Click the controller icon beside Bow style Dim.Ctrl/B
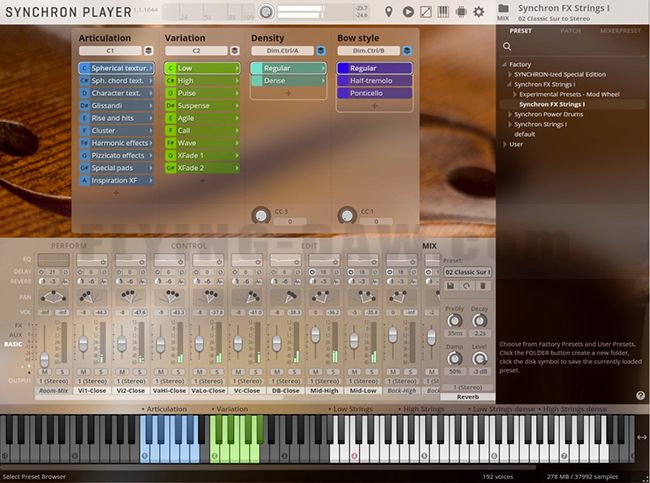650x483 pixels. point(407,51)
